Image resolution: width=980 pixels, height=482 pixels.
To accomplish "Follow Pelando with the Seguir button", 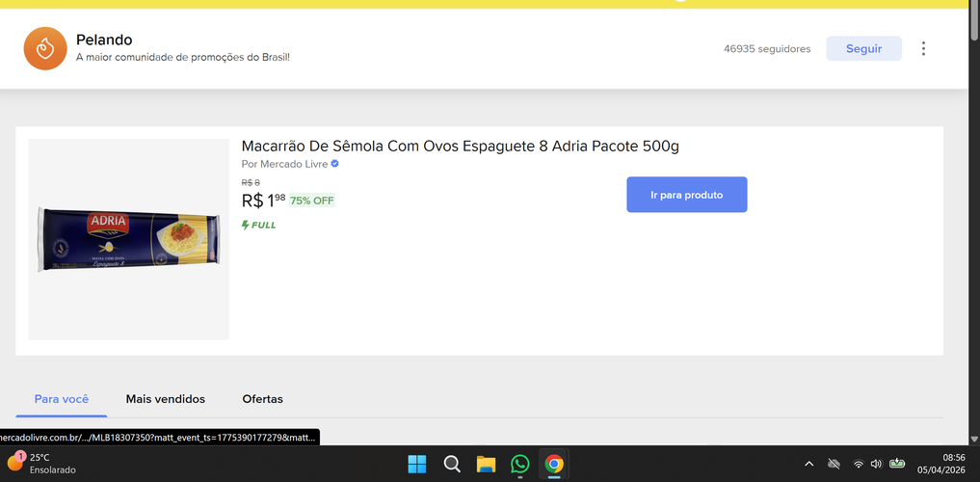I will coord(863,49).
